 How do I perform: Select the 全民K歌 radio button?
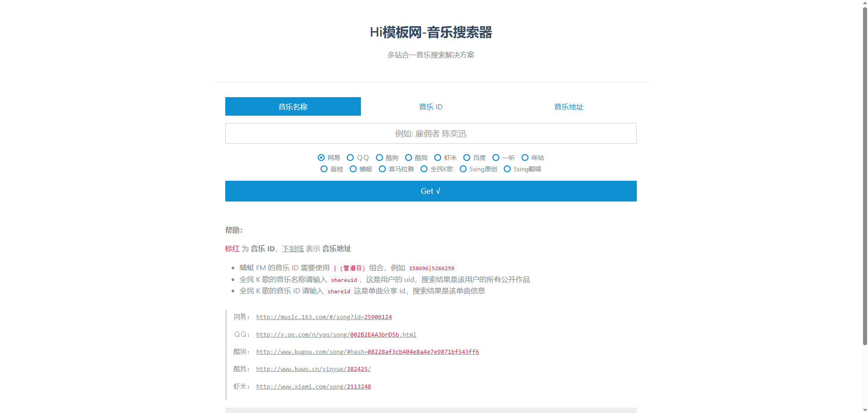point(424,169)
